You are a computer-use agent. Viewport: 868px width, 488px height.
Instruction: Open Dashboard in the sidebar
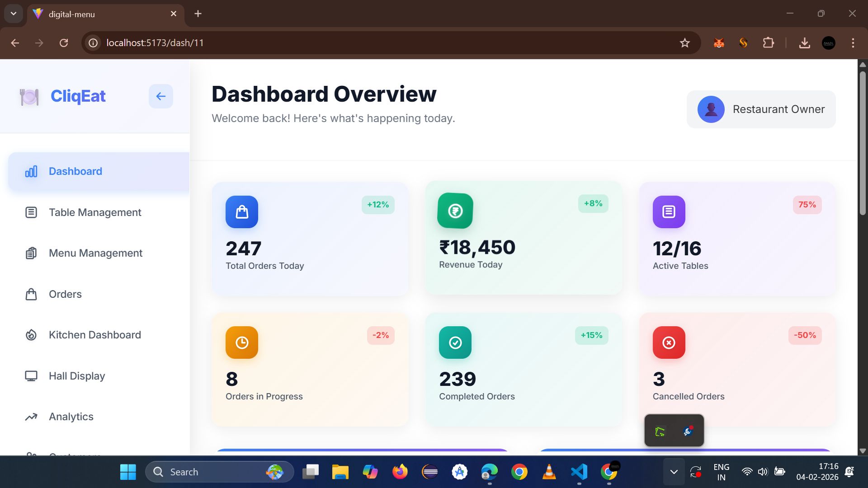tap(99, 172)
